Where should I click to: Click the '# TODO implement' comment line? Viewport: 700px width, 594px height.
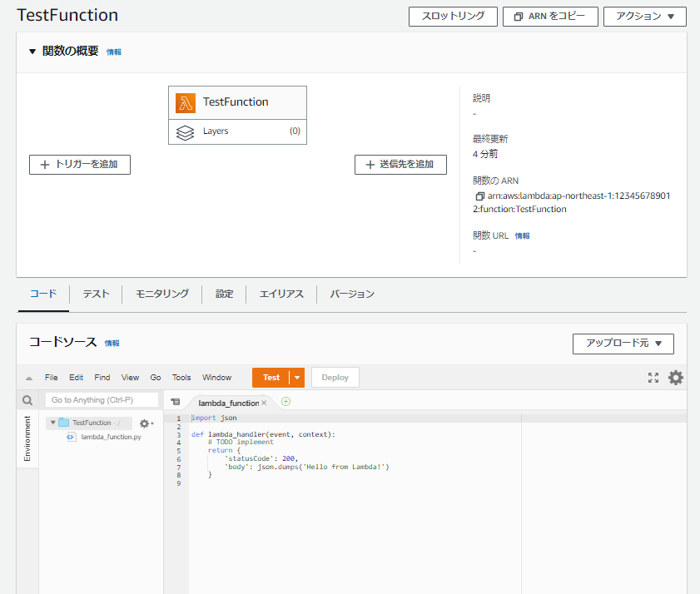coord(241,443)
